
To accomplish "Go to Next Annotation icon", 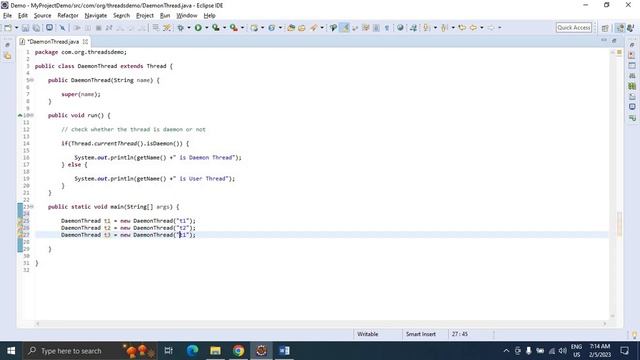I will click(427, 28).
